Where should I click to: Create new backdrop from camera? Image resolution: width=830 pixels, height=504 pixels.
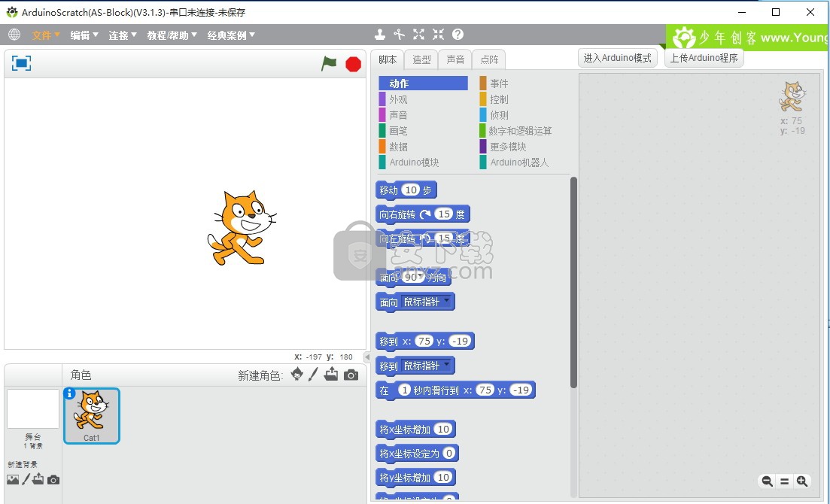click(x=53, y=480)
